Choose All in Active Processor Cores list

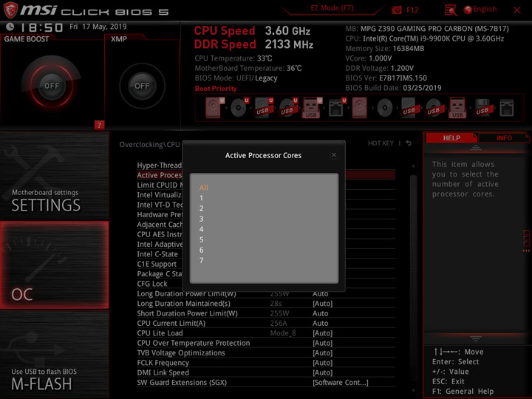(x=204, y=187)
